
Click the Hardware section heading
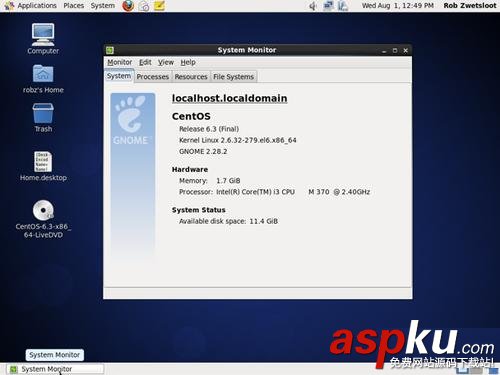tap(190, 169)
